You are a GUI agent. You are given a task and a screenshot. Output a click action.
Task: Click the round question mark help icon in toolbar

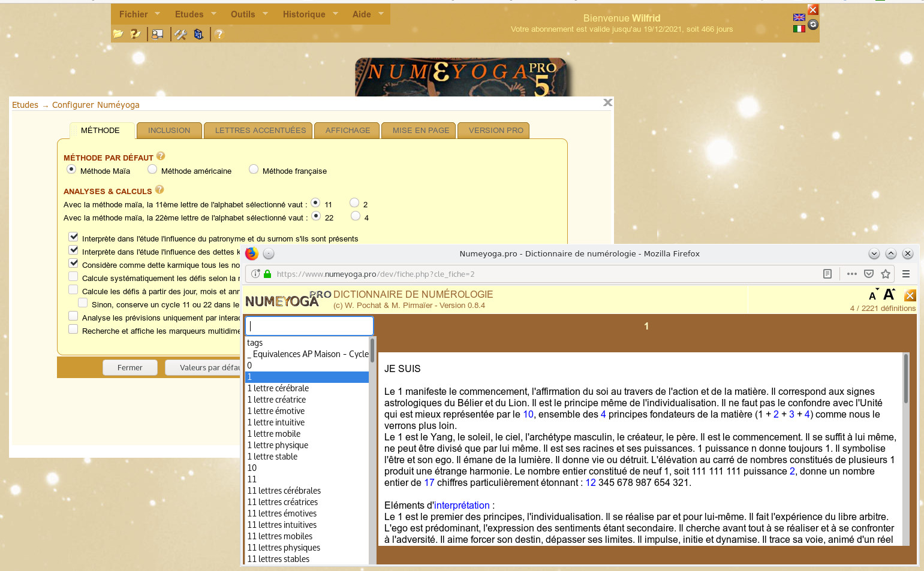coord(219,34)
